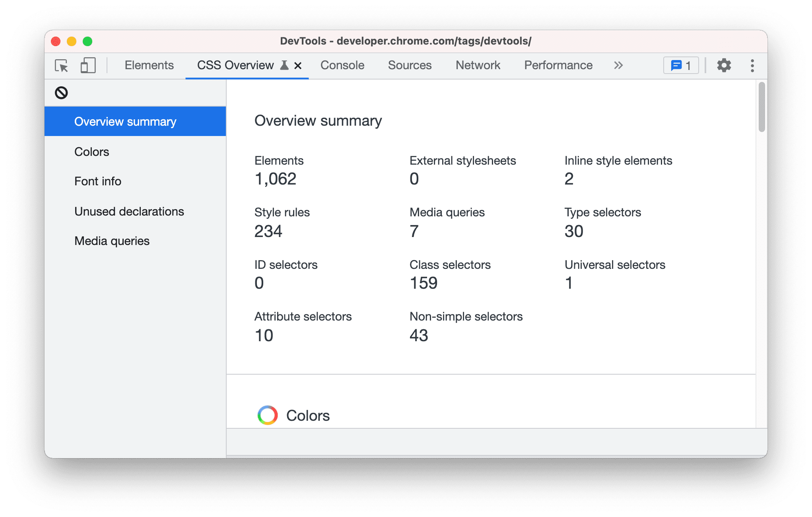Select the Colors section in sidebar

[92, 152]
